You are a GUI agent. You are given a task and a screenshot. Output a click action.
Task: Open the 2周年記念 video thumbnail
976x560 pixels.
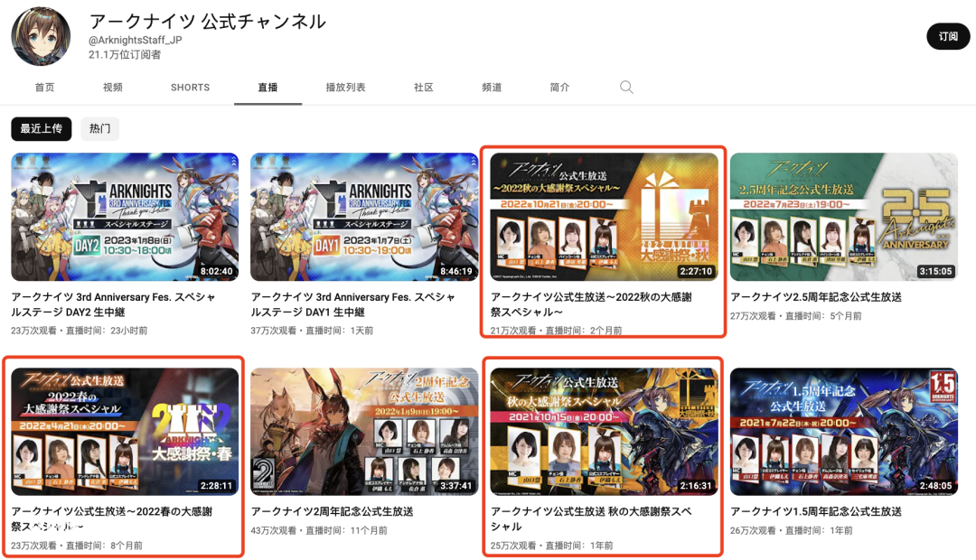364,431
